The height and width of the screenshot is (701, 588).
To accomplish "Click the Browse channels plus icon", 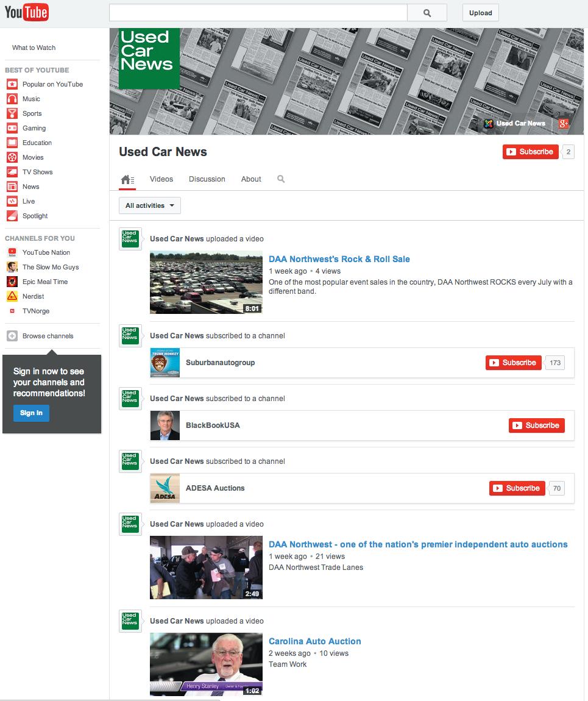I will point(12,336).
